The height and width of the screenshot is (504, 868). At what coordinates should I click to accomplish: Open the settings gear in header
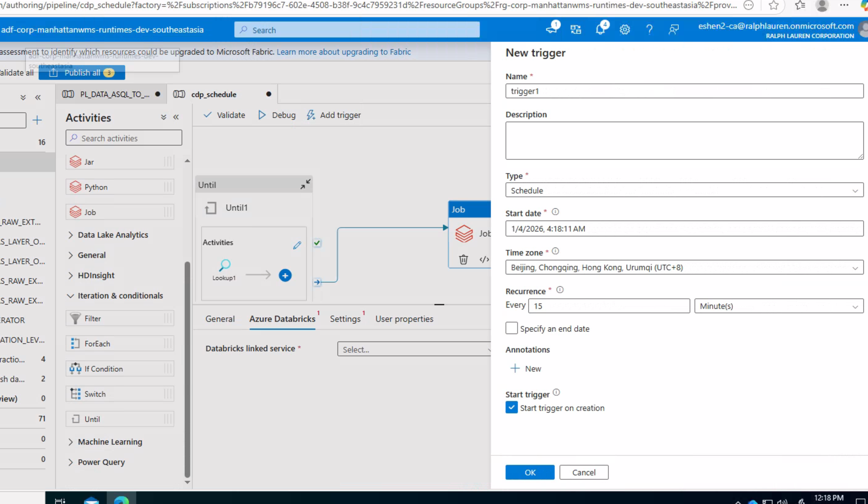[625, 29]
